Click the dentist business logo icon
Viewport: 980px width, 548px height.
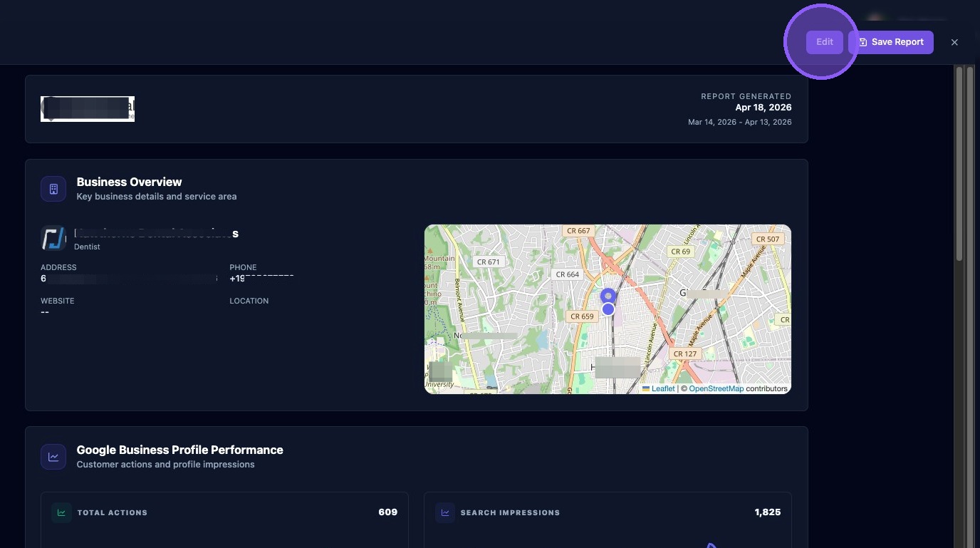[53, 238]
